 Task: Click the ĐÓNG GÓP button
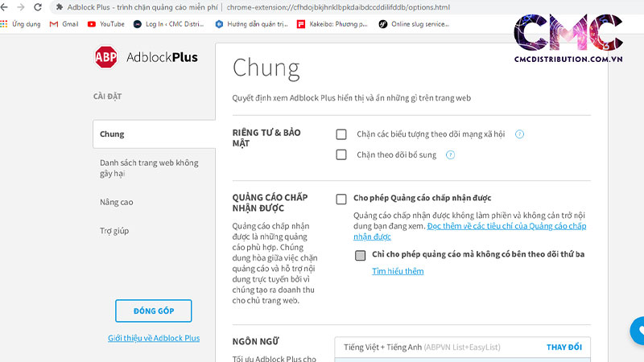153,311
